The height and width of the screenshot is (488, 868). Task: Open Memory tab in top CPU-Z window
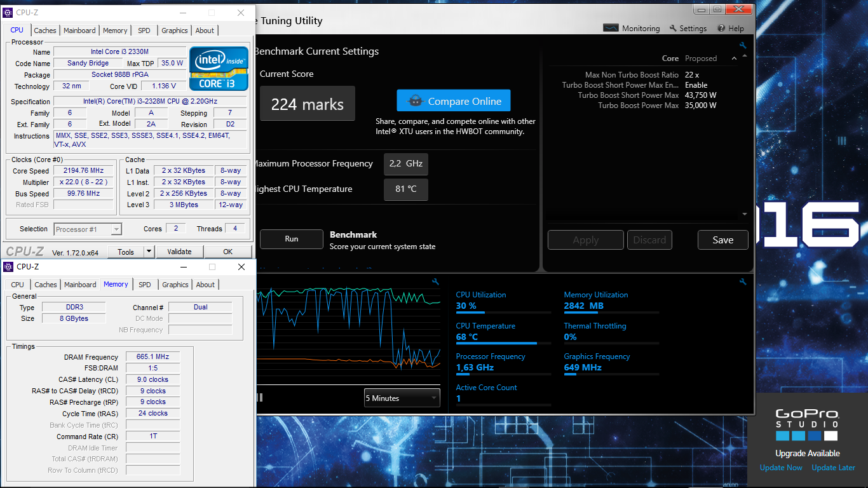115,30
